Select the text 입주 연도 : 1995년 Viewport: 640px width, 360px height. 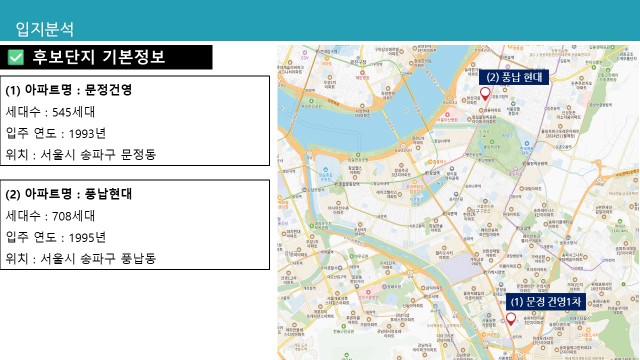(x=56, y=237)
